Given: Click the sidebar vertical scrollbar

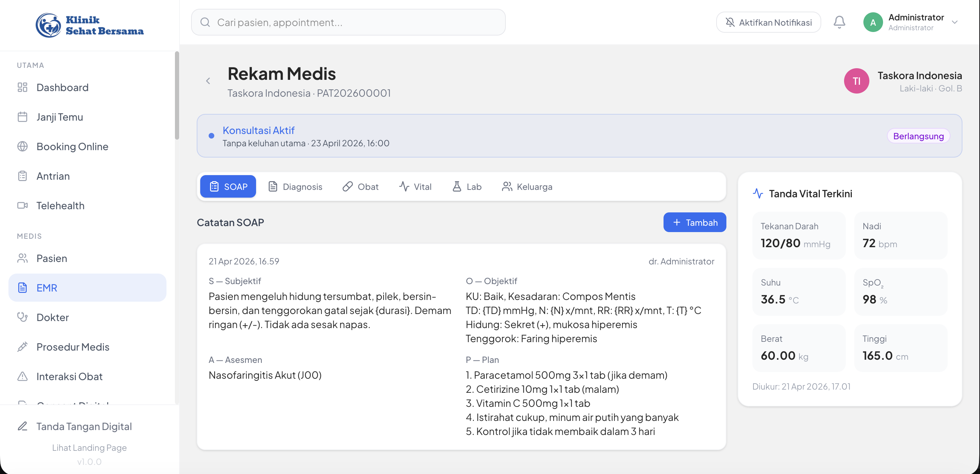Looking at the screenshot, I should (177, 95).
